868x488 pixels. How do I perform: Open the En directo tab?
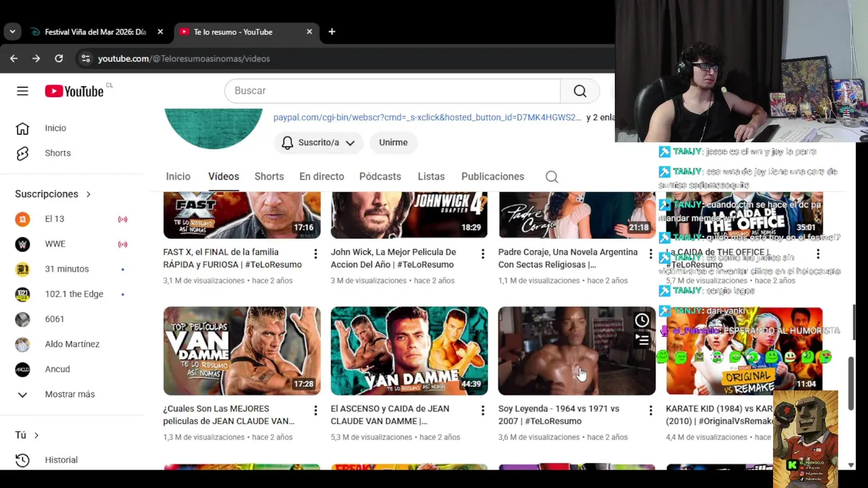point(321,177)
